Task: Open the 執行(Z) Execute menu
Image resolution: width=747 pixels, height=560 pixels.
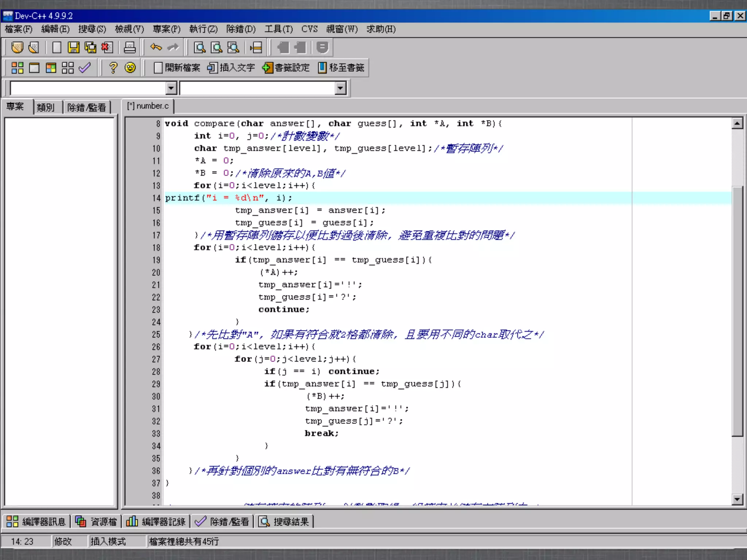Action: tap(203, 29)
